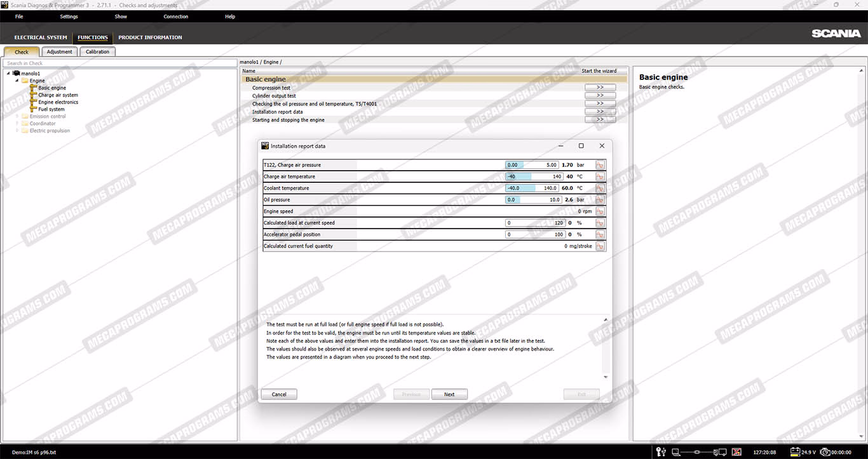Switch to the Calibration tab

[x=98, y=52]
